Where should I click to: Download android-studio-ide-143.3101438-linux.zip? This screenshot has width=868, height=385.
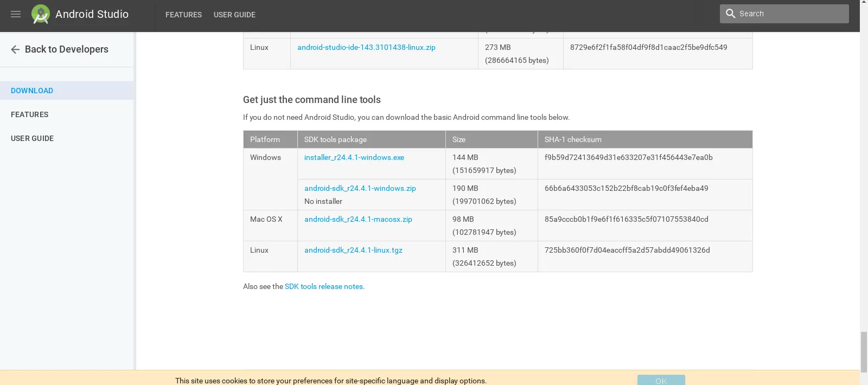pyautogui.click(x=366, y=47)
